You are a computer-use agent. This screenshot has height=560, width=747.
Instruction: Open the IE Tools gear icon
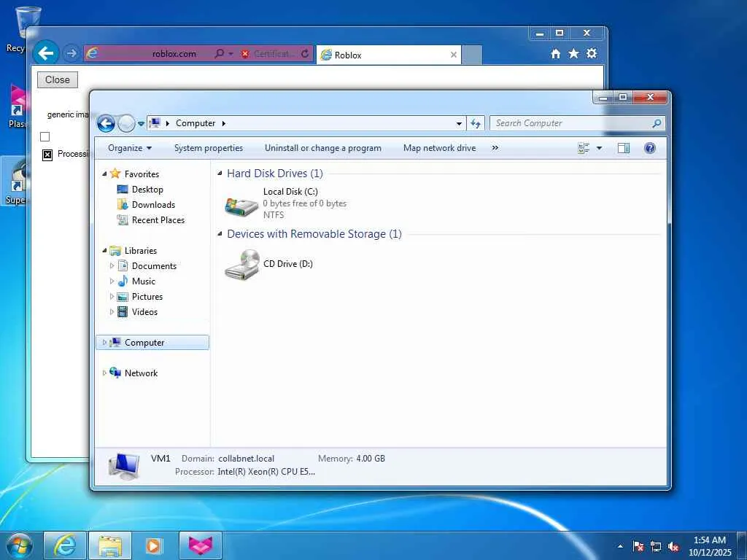click(x=592, y=54)
